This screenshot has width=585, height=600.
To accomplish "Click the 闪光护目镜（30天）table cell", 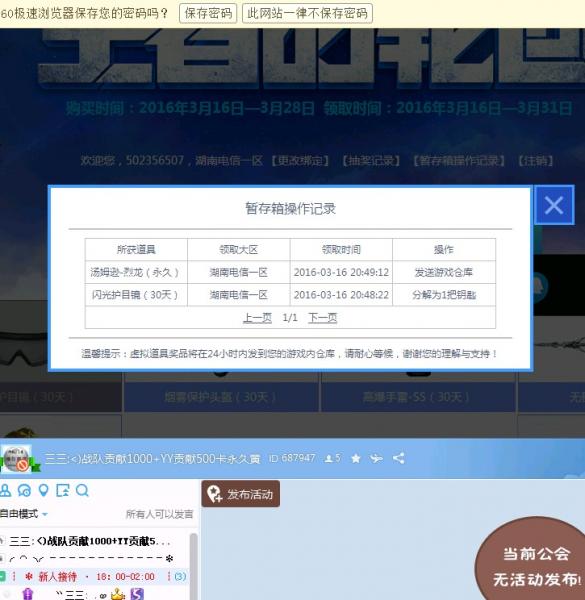I will 136,295.
